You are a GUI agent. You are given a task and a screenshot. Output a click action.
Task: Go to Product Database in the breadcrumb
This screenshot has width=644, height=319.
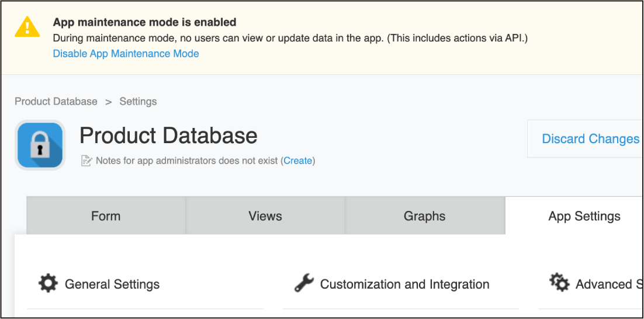[56, 102]
